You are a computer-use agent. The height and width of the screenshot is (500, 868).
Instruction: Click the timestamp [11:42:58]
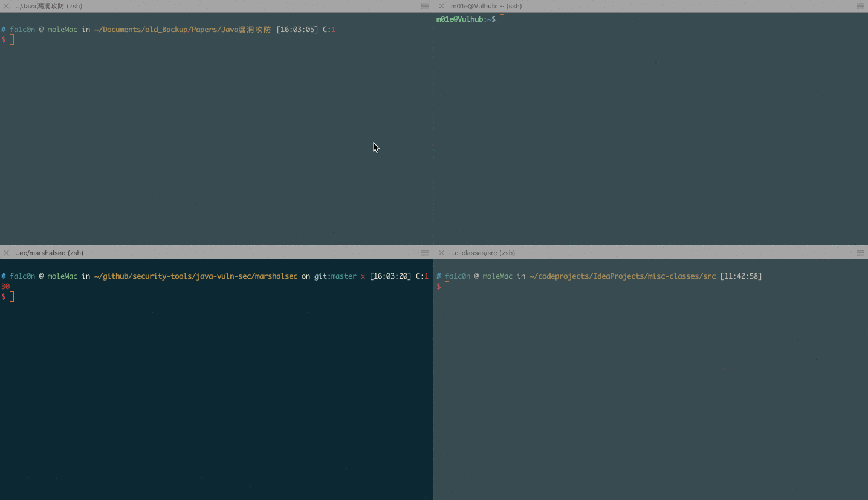tap(741, 276)
